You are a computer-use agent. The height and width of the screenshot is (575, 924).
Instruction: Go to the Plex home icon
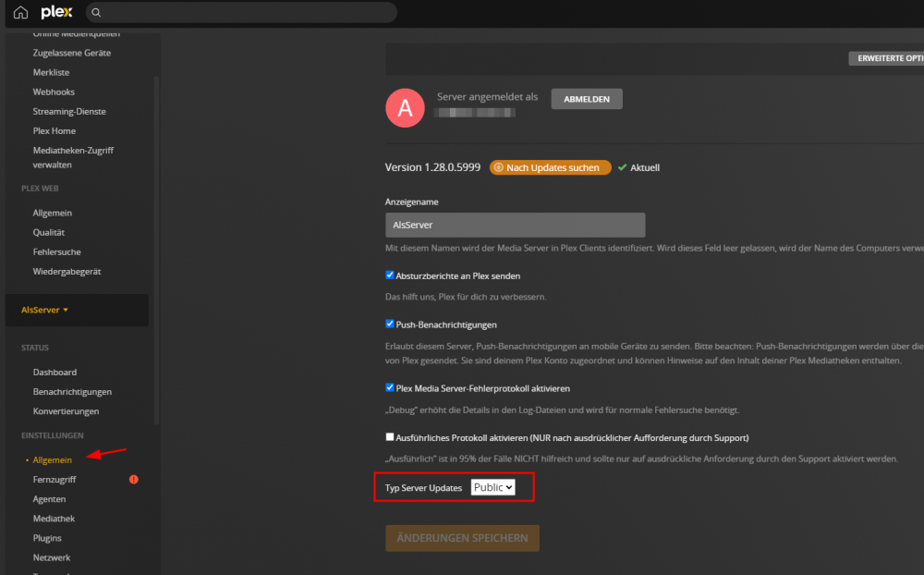point(20,12)
